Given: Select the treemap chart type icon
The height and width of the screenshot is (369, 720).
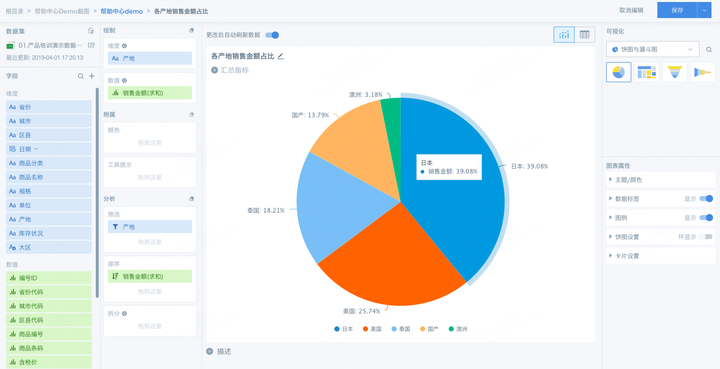Looking at the screenshot, I should coord(647,72).
